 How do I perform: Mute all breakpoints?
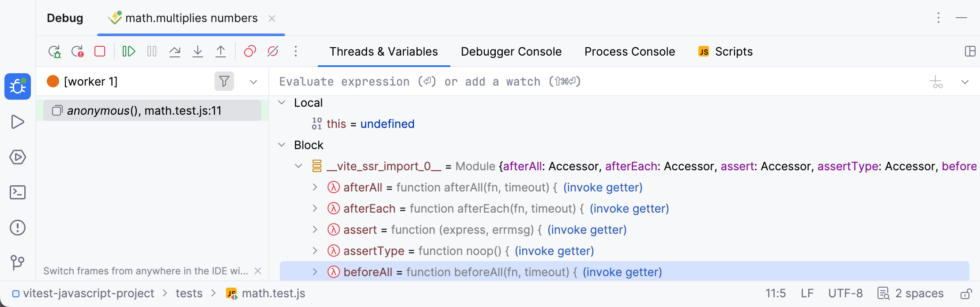(272, 51)
